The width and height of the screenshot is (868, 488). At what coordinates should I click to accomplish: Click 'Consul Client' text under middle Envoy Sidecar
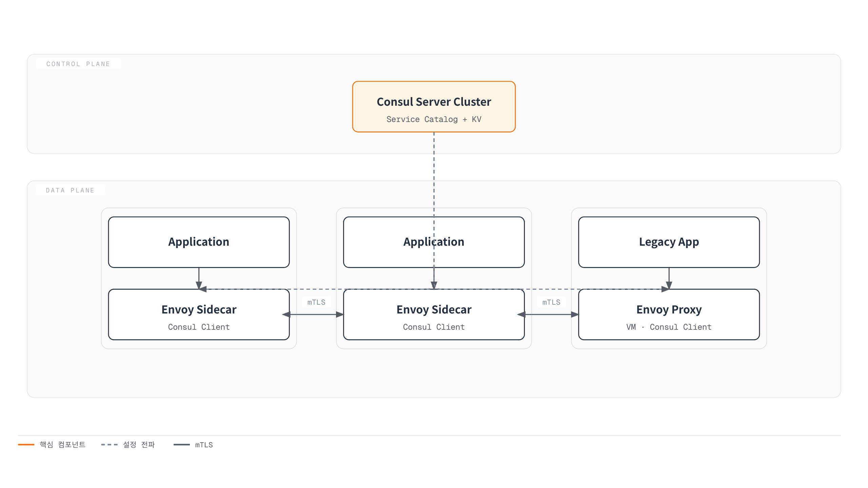tap(434, 327)
